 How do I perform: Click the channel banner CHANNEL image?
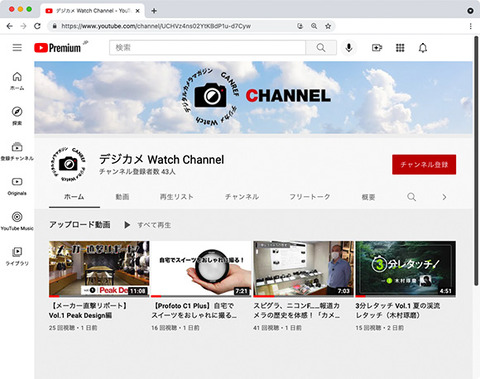point(253,97)
